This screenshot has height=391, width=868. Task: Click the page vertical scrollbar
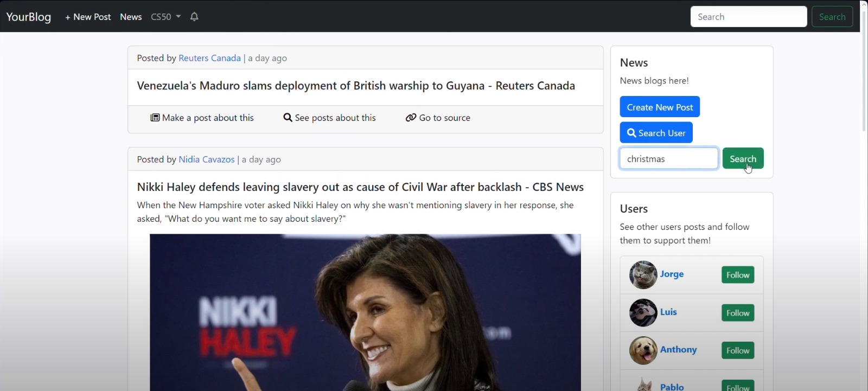pos(864,76)
